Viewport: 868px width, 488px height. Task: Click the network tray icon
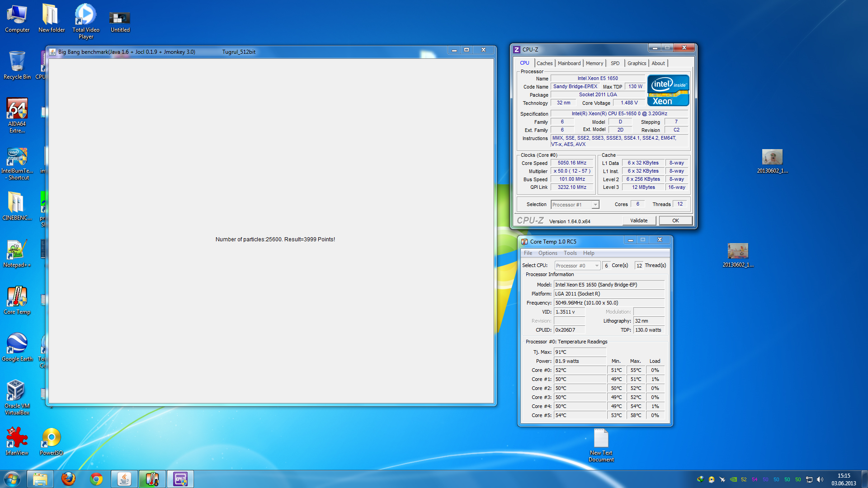pos(809,479)
